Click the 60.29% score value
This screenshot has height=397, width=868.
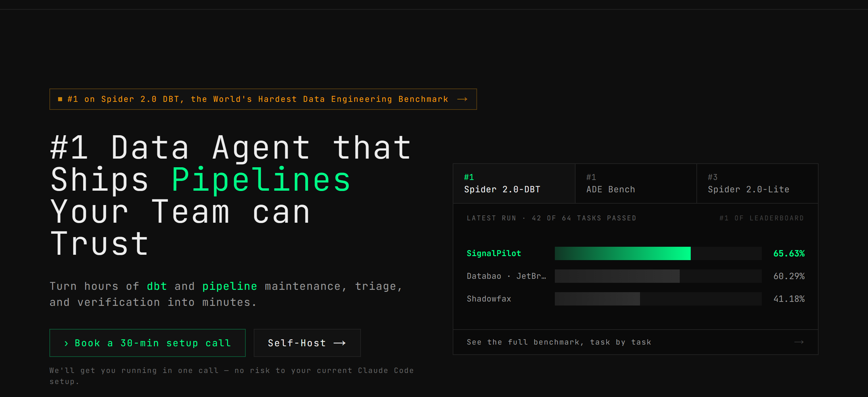coord(789,276)
